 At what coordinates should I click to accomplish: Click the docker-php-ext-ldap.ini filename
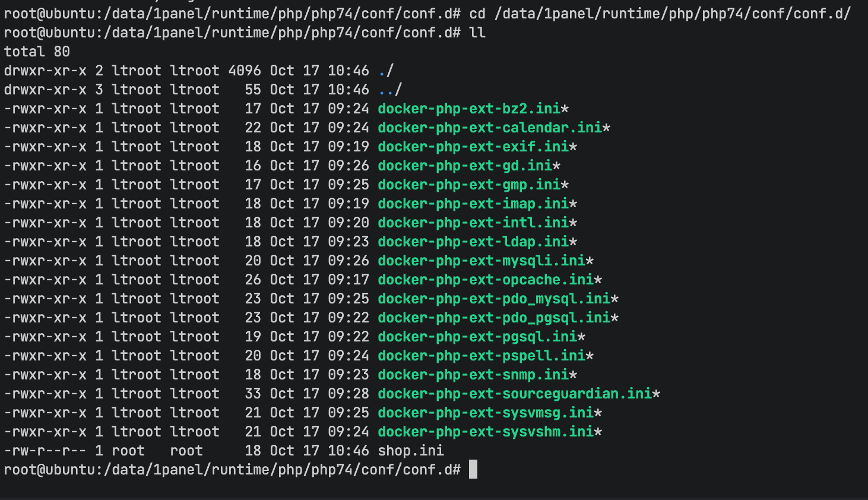click(473, 242)
